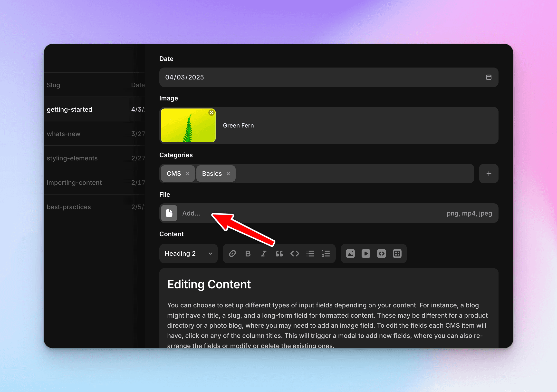Toggle bold formatting in content toolbar

248,254
